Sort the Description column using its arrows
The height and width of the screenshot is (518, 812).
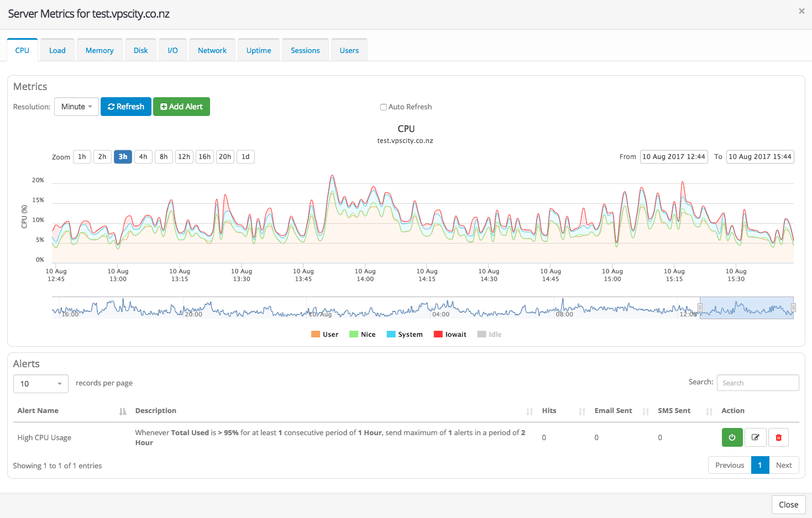pyautogui.click(x=530, y=411)
